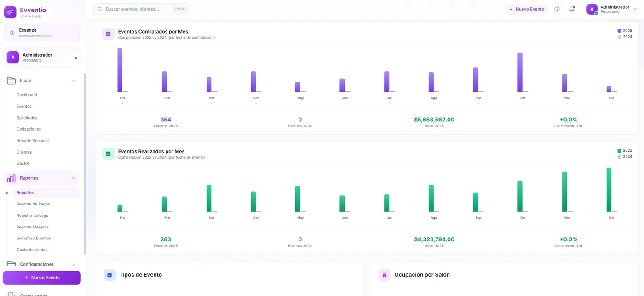The width and height of the screenshot is (644, 296).
Task: Collapse the Inicio sidebar section
Action: tap(73, 80)
